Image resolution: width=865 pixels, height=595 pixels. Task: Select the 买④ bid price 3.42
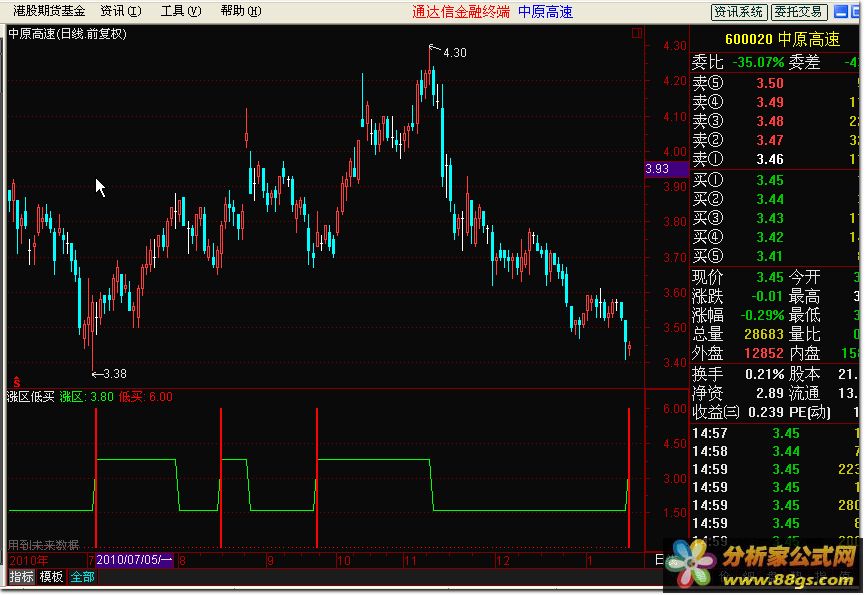click(x=770, y=237)
